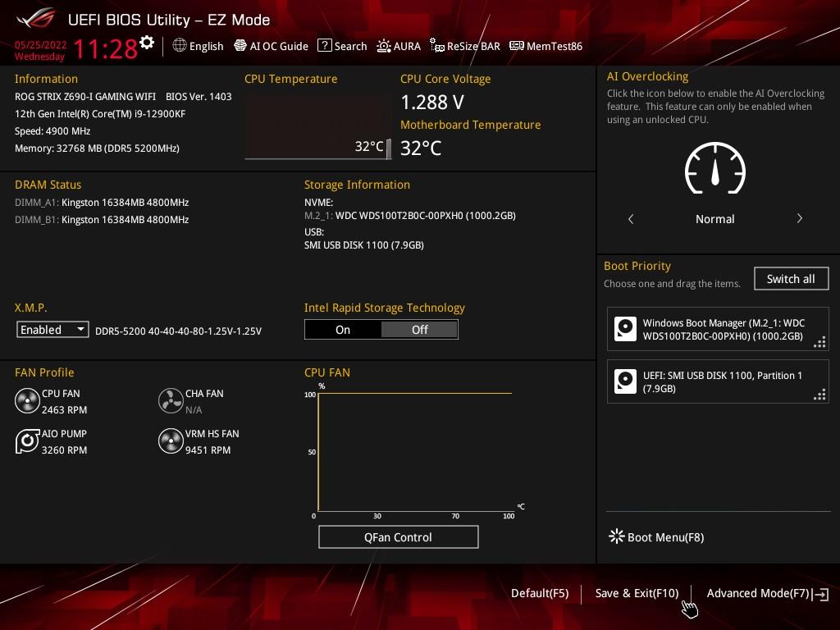Screen dimensions: 840x630
Task: Click the CPU temperature slider bar
Action: (x=389, y=148)
